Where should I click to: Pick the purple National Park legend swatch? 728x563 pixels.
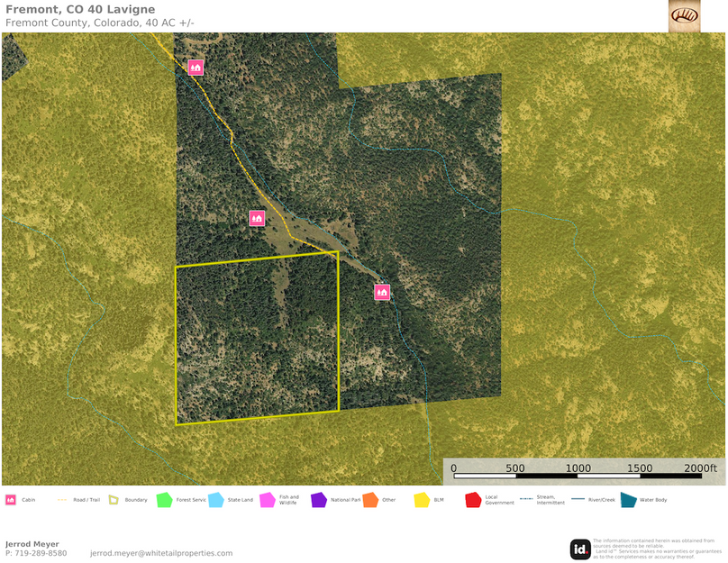(318, 499)
